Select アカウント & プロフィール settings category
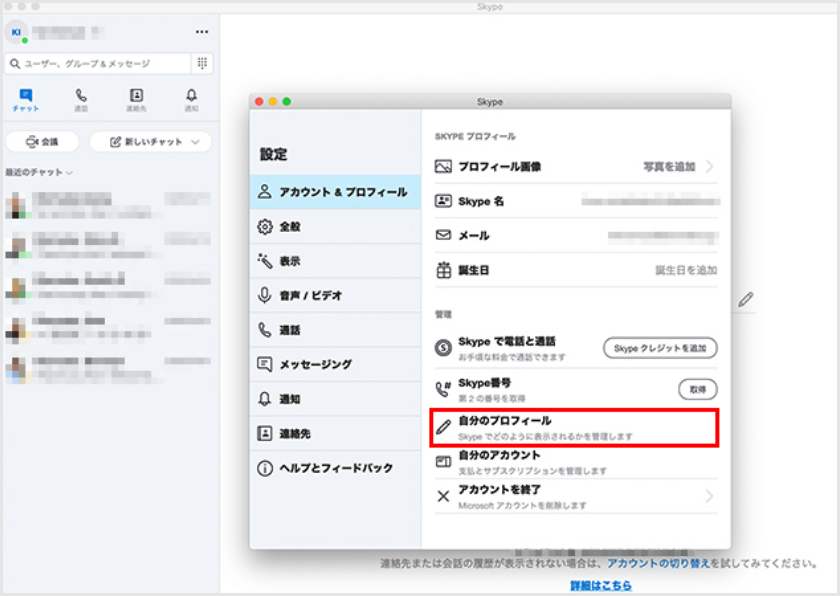Screen dimensions: 840x596 pos(335,192)
